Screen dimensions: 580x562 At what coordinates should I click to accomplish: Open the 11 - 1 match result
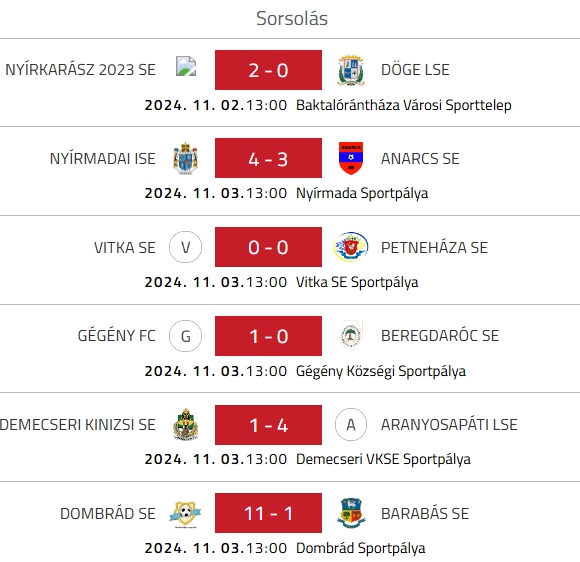point(268,513)
